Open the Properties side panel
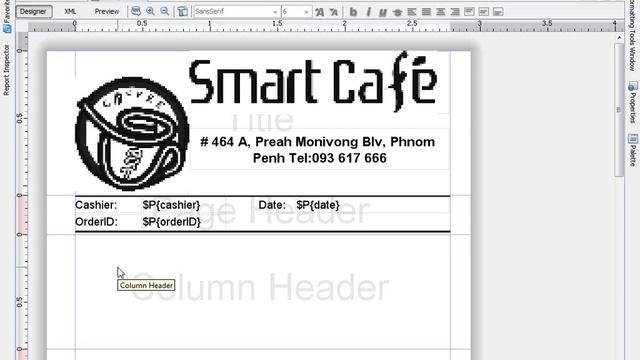Screen dimensions: 640x360 pyautogui.click(x=633, y=108)
